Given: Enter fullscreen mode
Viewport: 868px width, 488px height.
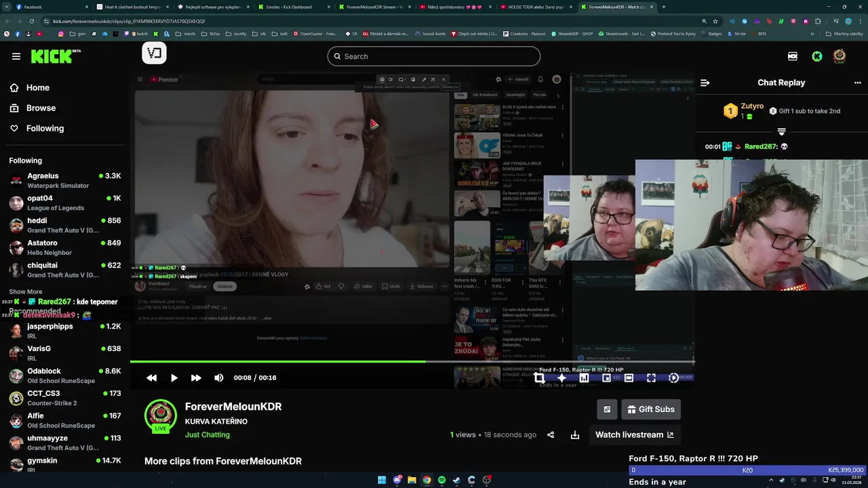Looking at the screenshot, I should click(651, 378).
